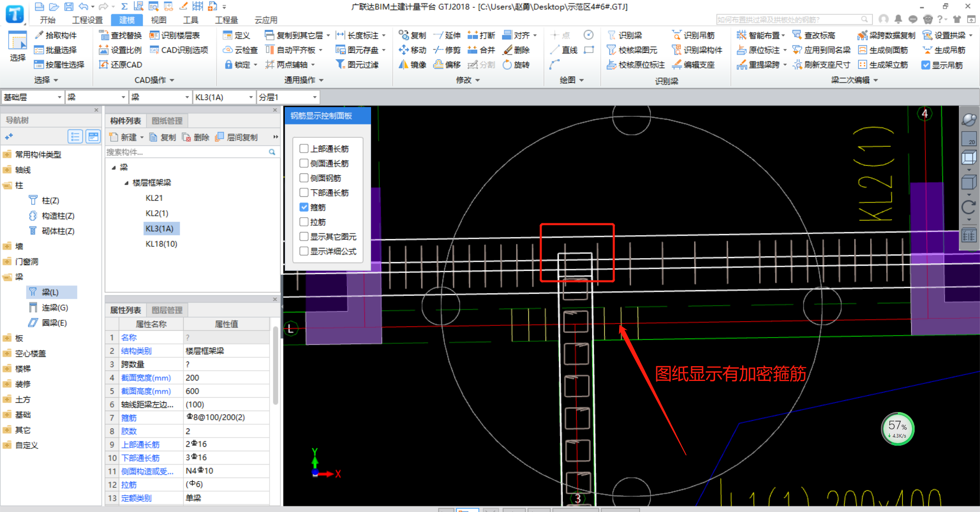The width and height of the screenshot is (980, 512).
Task: Click 校核梁图元 check beam elements
Action: point(632,50)
